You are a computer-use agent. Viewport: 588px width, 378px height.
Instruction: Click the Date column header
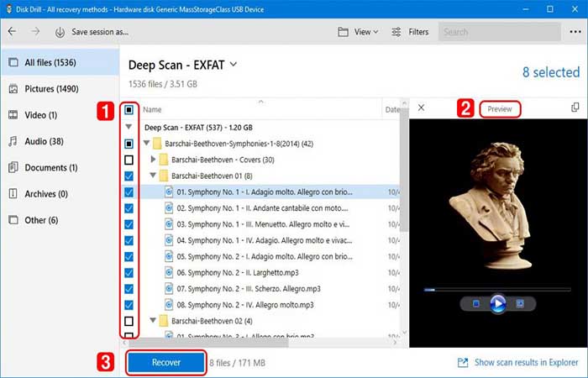click(392, 110)
